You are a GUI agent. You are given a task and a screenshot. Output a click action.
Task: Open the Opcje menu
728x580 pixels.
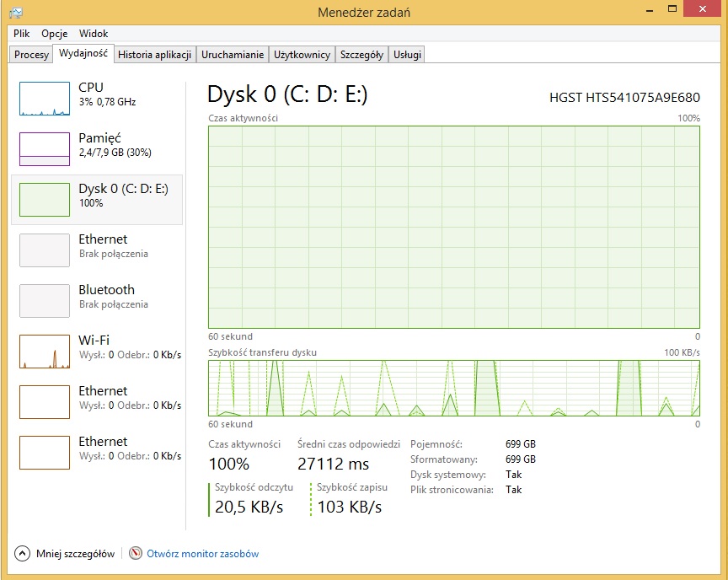click(55, 34)
